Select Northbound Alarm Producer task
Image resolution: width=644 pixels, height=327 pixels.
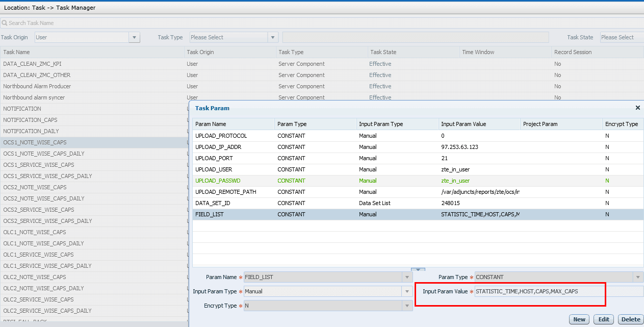[322, 86]
